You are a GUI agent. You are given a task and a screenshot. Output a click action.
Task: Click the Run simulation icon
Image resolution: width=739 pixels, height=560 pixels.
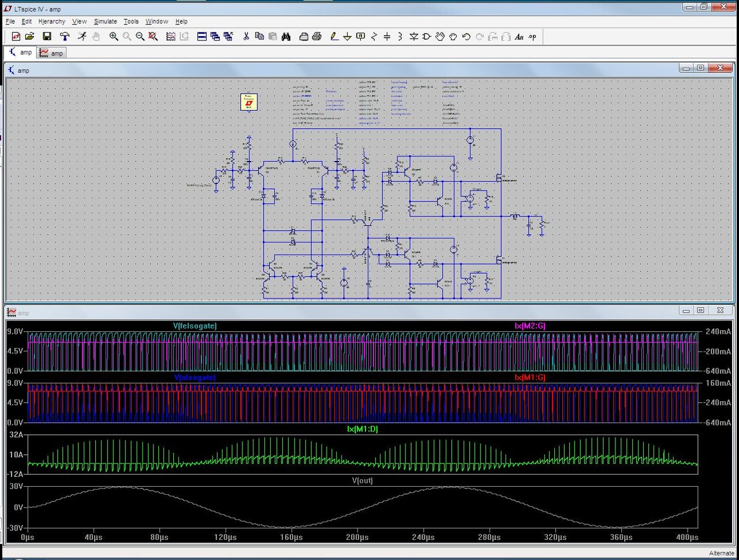[82, 36]
